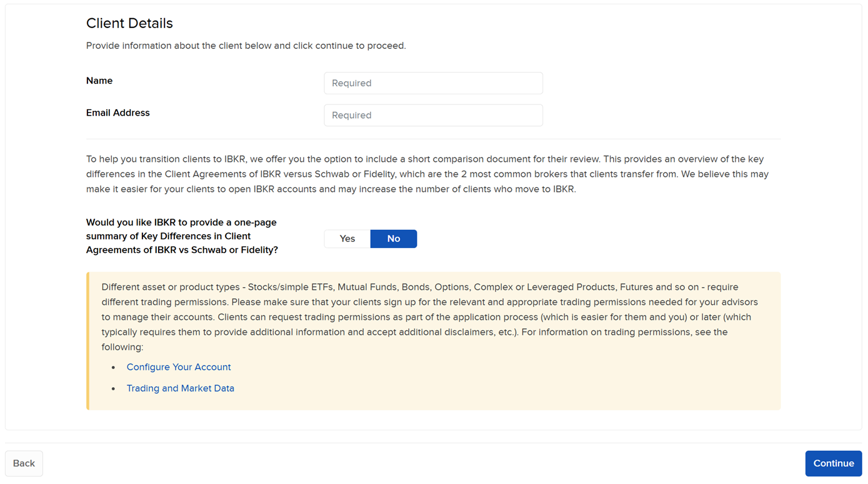Visit Configure Your Account from the notice box
Screen dimensions: 868x484
pos(179,367)
